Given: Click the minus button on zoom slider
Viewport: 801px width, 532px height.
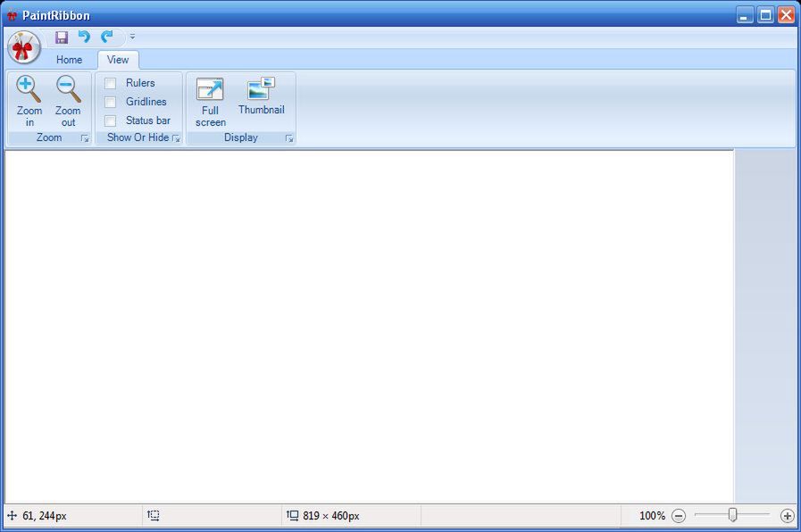Looking at the screenshot, I should (x=679, y=516).
